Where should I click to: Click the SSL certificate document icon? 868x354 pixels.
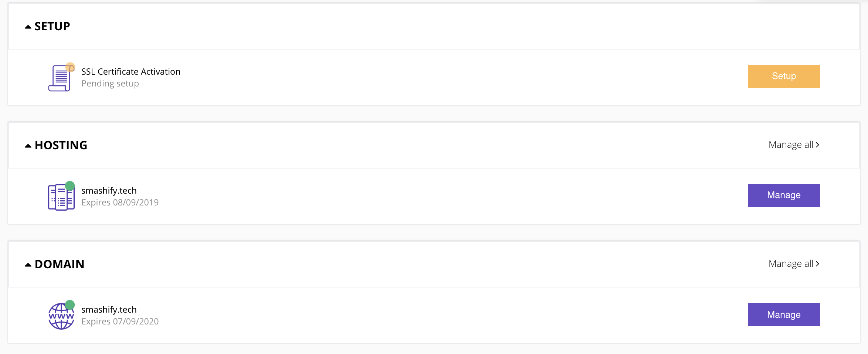pos(60,78)
